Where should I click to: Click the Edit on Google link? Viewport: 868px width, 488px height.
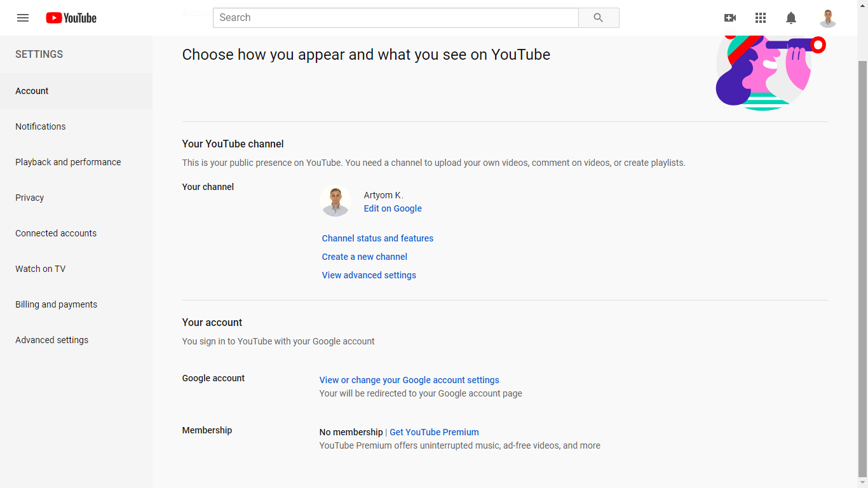393,208
